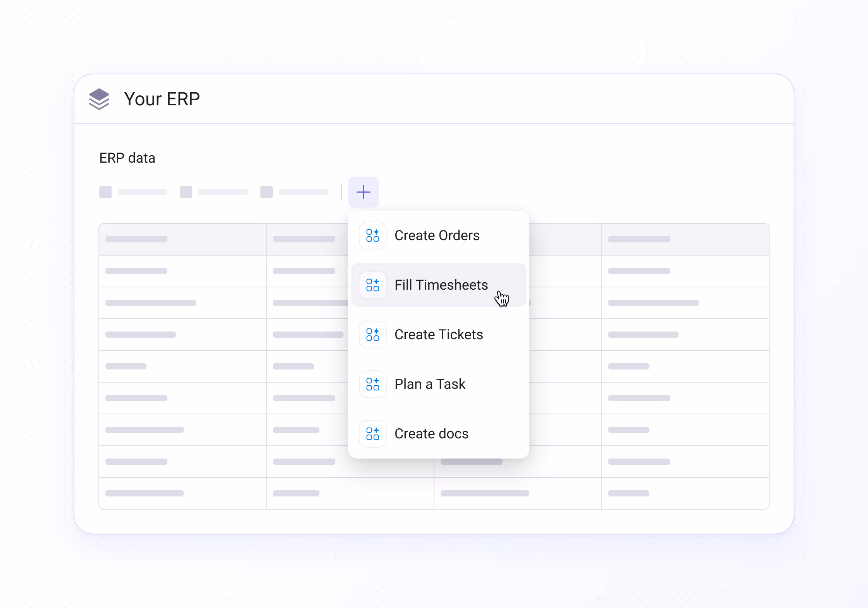Click the icon beside Fill Timesheets
Image resolution: width=868 pixels, height=608 pixels.
(x=372, y=285)
